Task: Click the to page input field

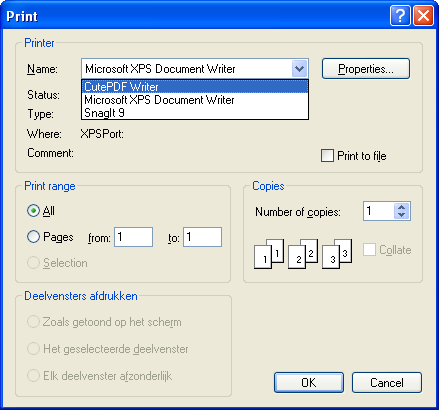Action: click(202, 237)
